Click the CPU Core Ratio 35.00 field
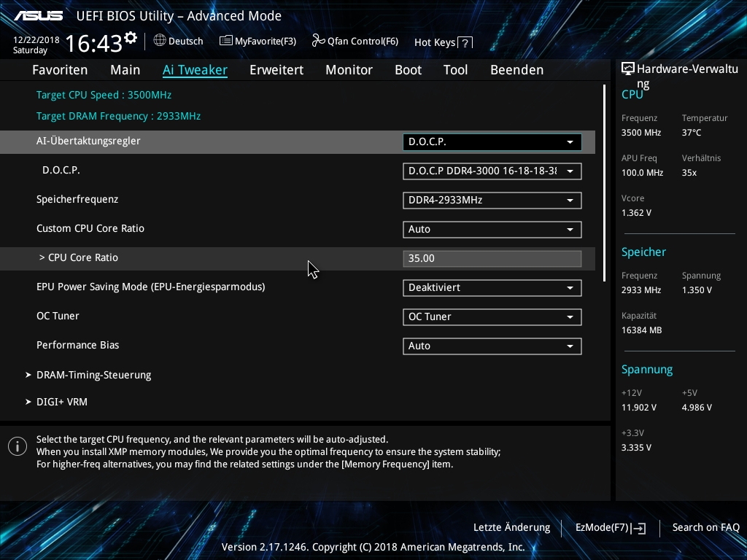 click(492, 259)
